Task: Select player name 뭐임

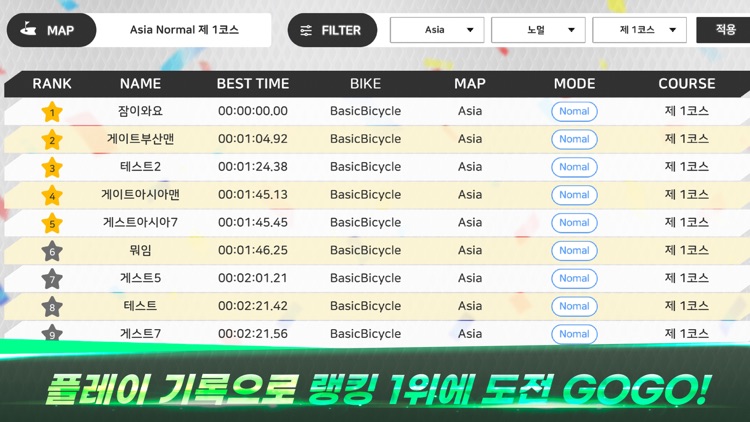Action: 140,250
